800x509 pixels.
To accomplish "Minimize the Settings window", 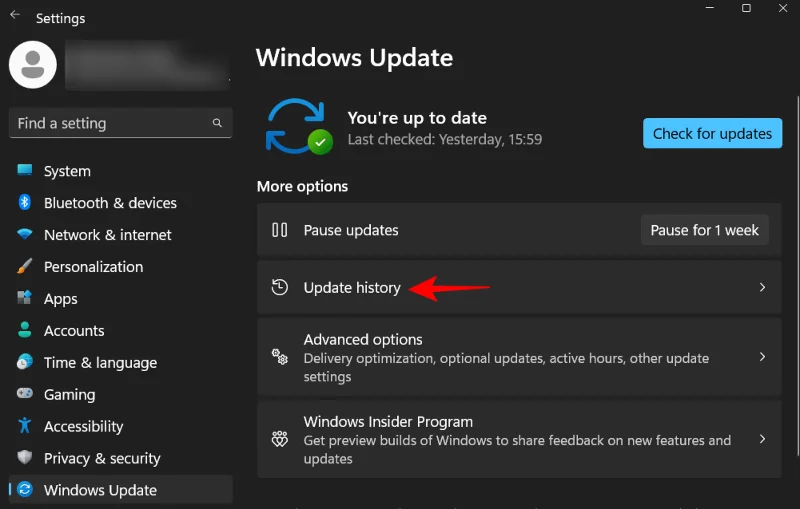I will coord(710,8).
